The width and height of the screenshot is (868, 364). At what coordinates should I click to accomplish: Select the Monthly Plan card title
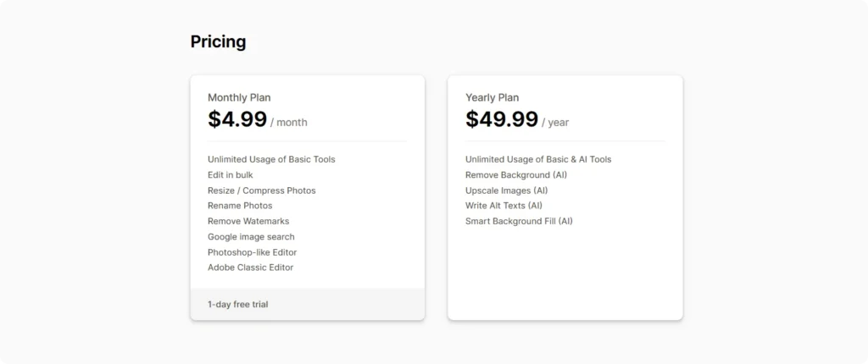[239, 98]
